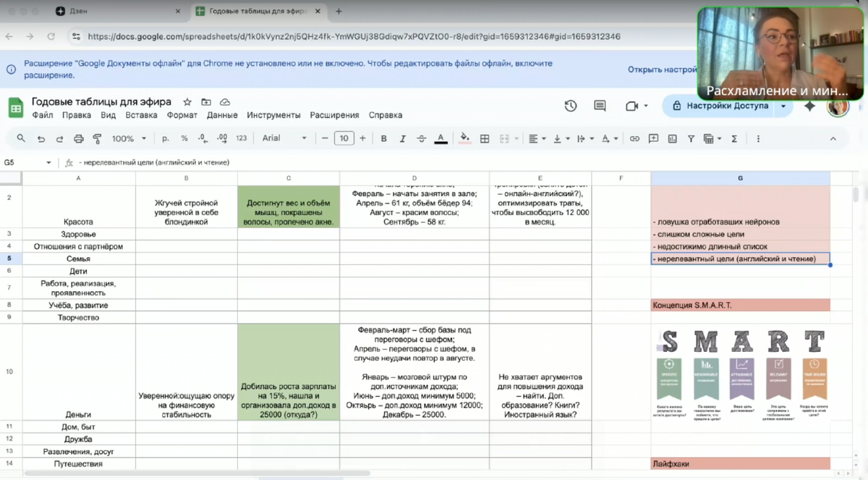
Task: Open the functions sigma menu
Action: [x=734, y=138]
